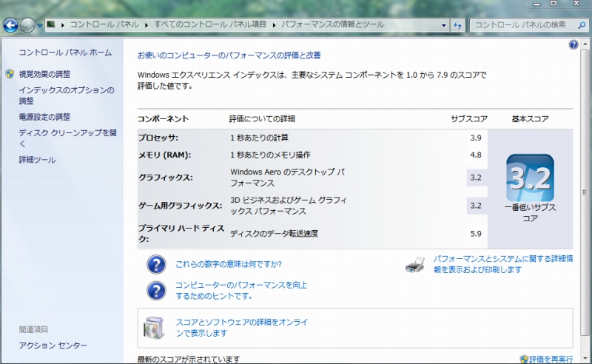
Task: Click the メモリ (RAM) subscore 4.8
Action: pos(476,155)
